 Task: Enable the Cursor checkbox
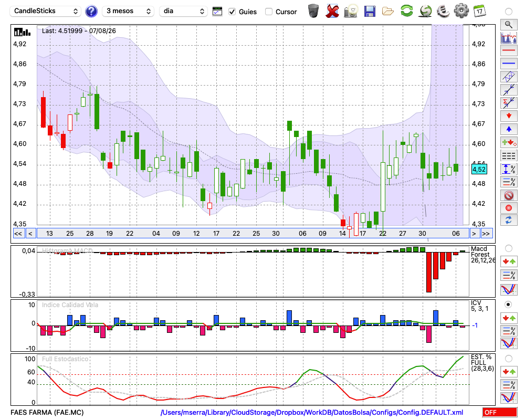click(x=268, y=12)
